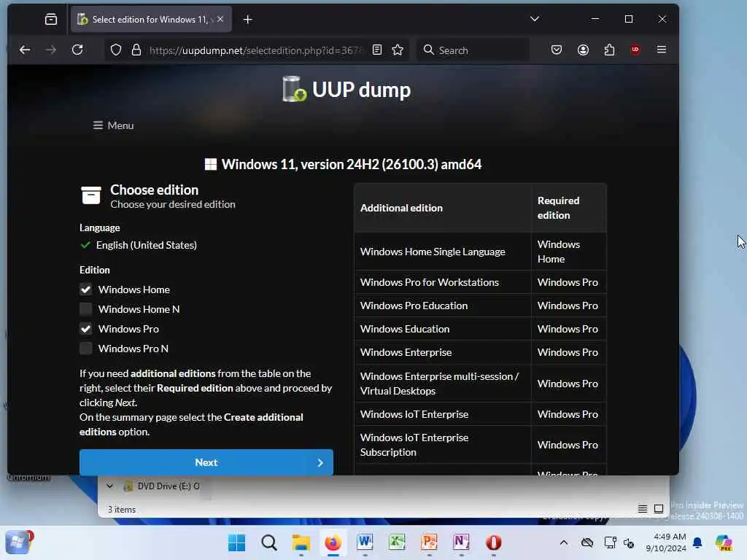Open Firefox account icon
The image size is (747, 560).
[x=583, y=50]
